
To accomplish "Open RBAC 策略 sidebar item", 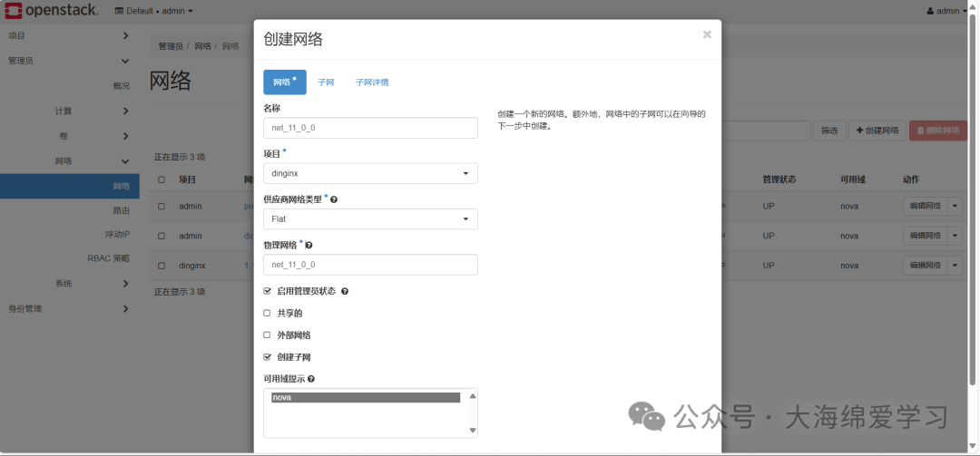I will point(108,258).
